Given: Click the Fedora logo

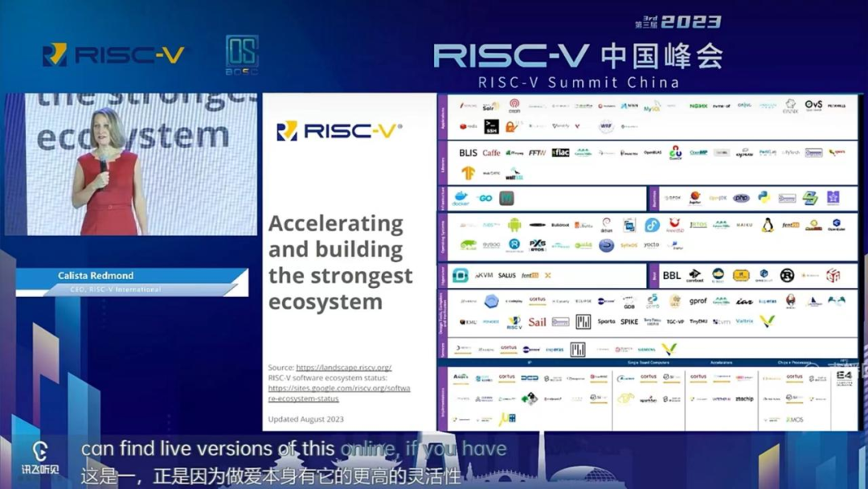Looking at the screenshot, I should (x=652, y=225).
